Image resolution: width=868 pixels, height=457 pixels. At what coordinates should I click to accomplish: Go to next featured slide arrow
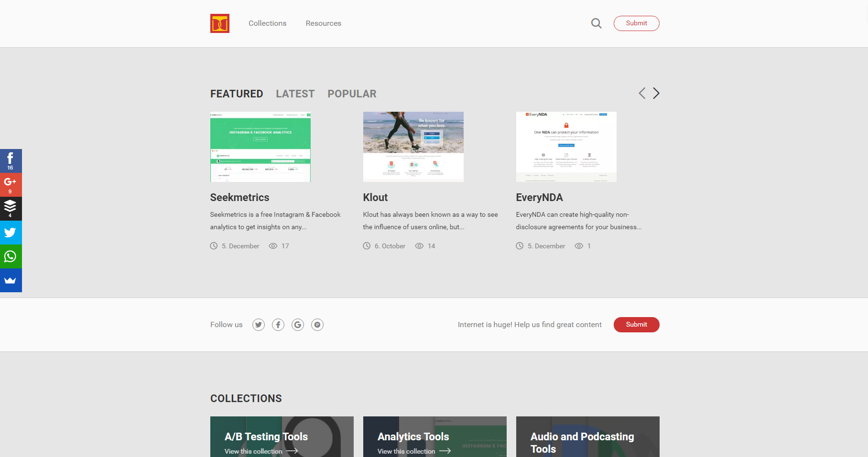point(656,93)
